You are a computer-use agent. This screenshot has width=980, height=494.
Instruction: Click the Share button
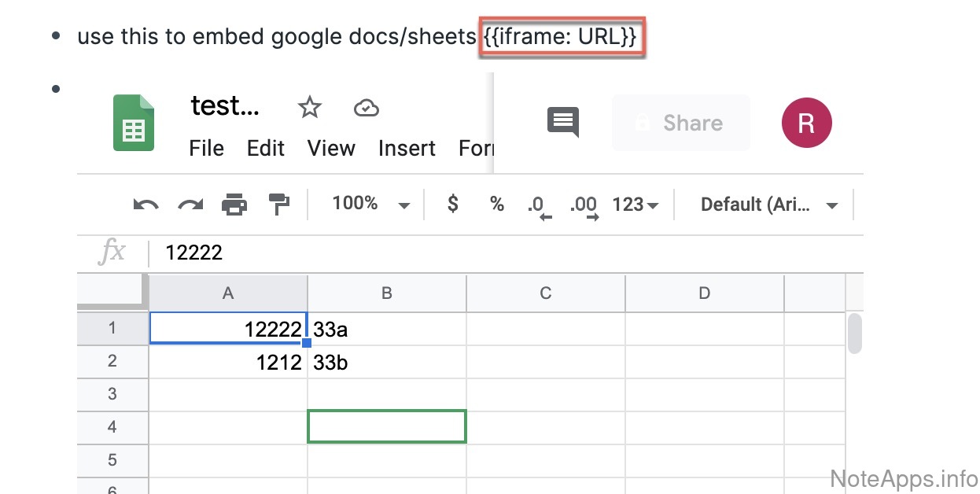pos(680,123)
